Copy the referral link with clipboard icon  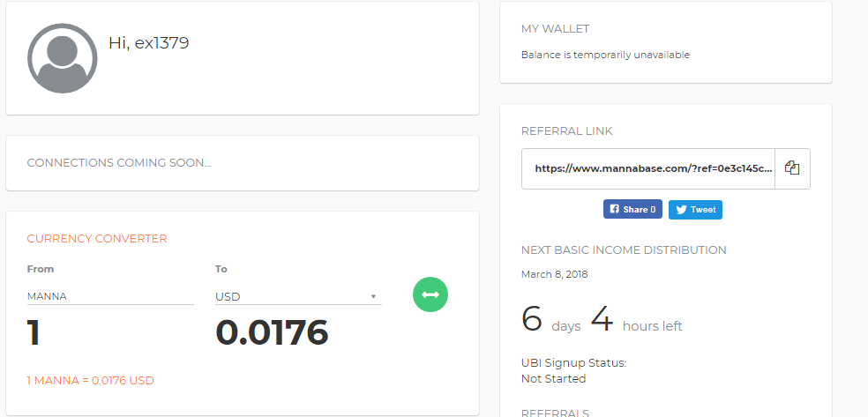(792, 168)
